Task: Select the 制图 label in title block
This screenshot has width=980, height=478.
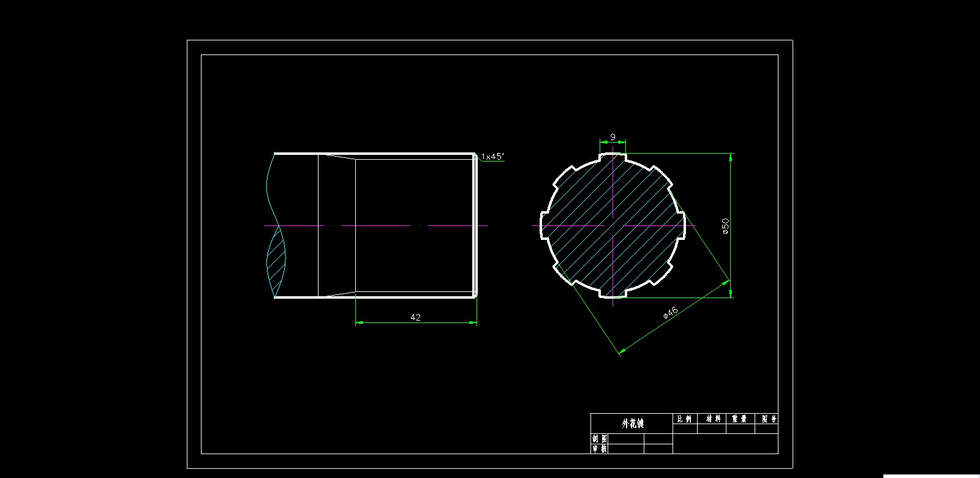Action: [x=599, y=439]
